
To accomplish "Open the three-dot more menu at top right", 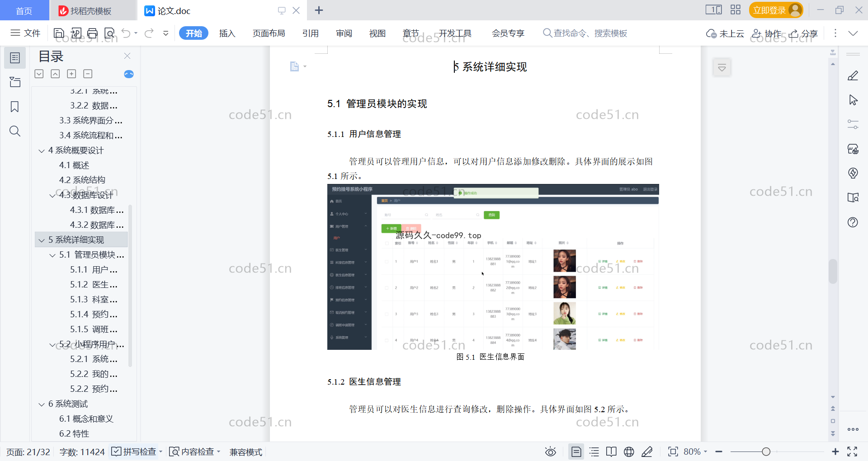I will [x=835, y=33].
